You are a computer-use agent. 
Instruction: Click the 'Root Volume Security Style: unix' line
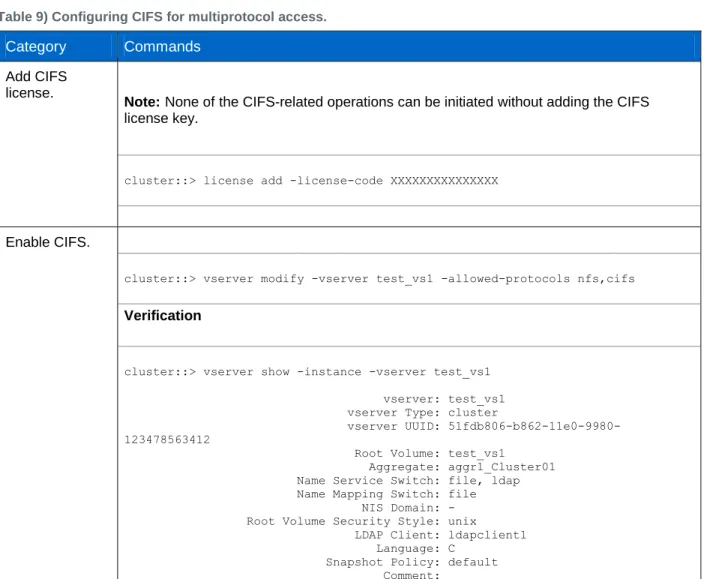pyautogui.click(x=361, y=521)
